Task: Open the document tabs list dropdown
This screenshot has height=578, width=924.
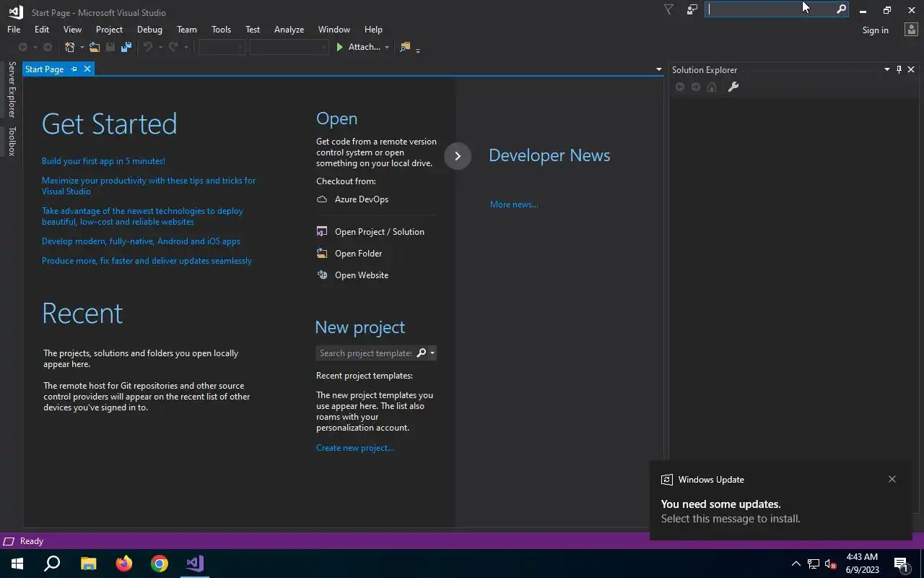Action: tap(658, 69)
